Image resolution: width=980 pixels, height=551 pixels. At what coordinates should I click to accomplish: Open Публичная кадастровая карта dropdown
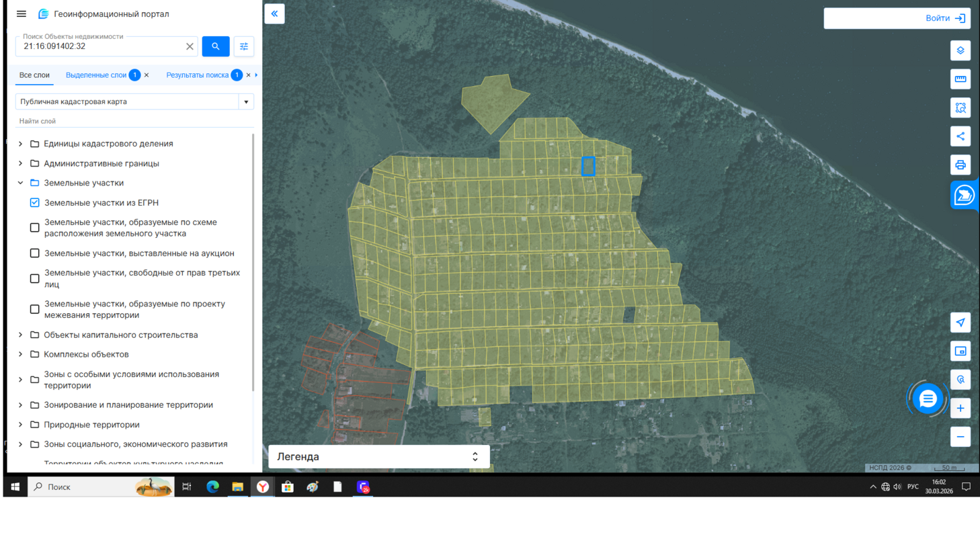246,102
